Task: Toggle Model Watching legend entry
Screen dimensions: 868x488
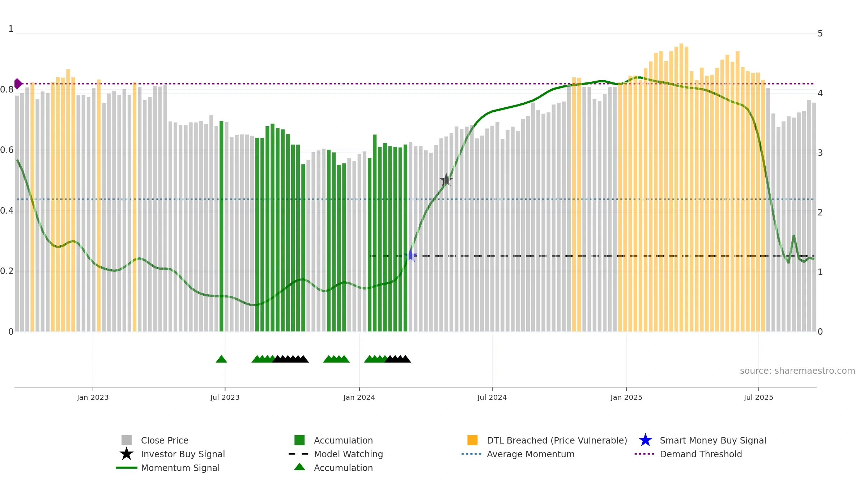Action: (348, 454)
